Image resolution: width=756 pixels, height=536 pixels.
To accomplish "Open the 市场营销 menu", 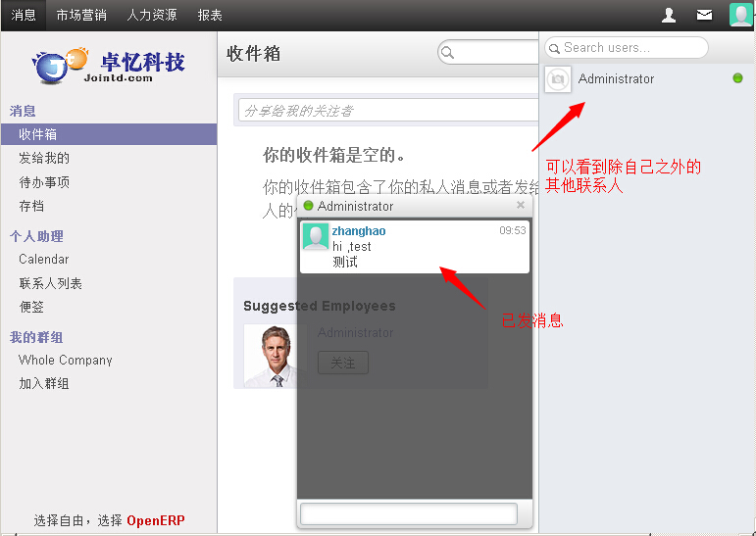I will 81,15.
